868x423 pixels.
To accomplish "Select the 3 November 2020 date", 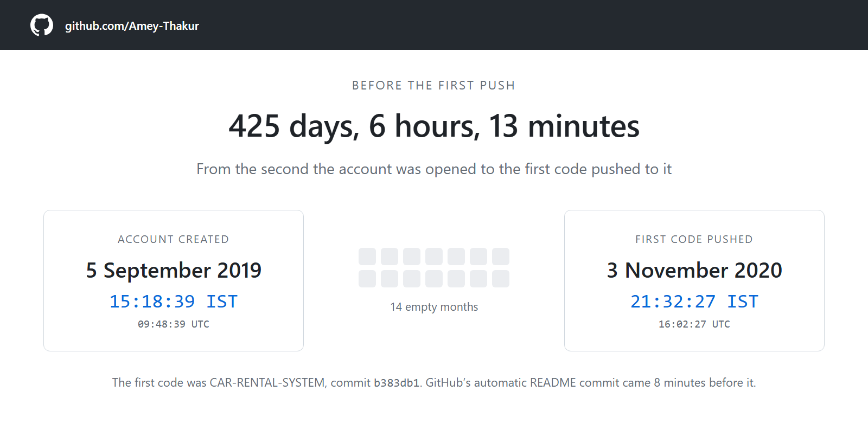I will click(694, 270).
